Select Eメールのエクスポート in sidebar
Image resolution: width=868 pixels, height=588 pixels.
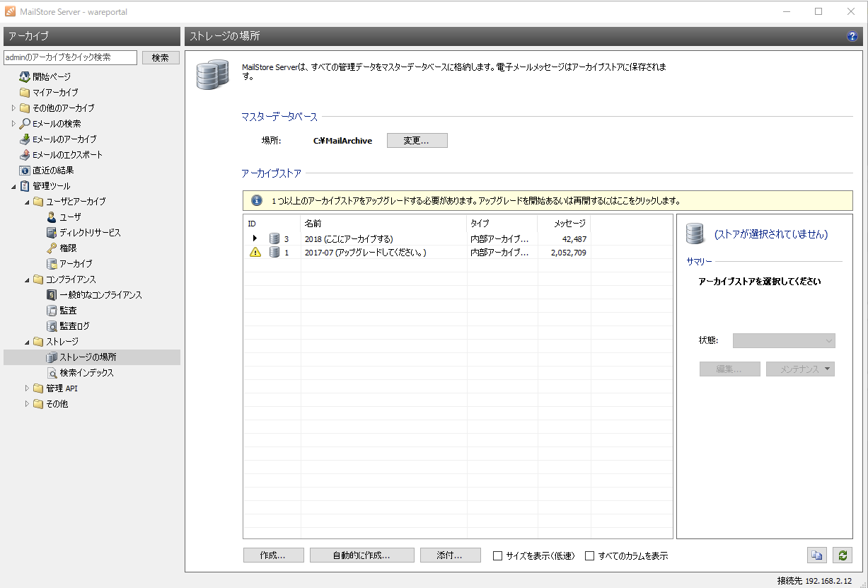point(66,155)
